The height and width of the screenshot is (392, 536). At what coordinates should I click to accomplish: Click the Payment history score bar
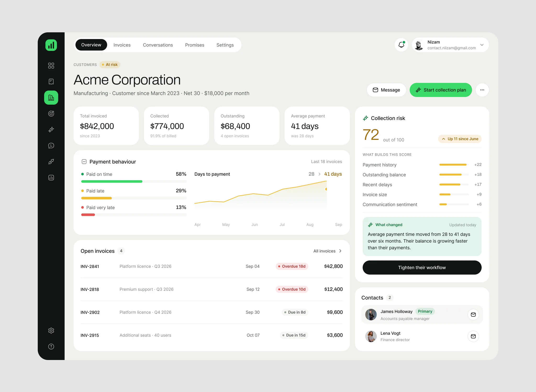click(454, 165)
